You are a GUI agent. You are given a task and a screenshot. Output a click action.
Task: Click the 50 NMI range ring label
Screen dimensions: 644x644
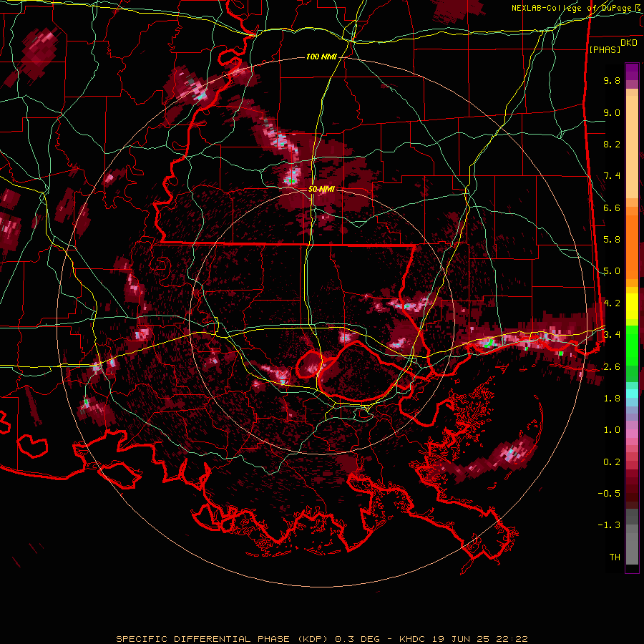[321, 189]
